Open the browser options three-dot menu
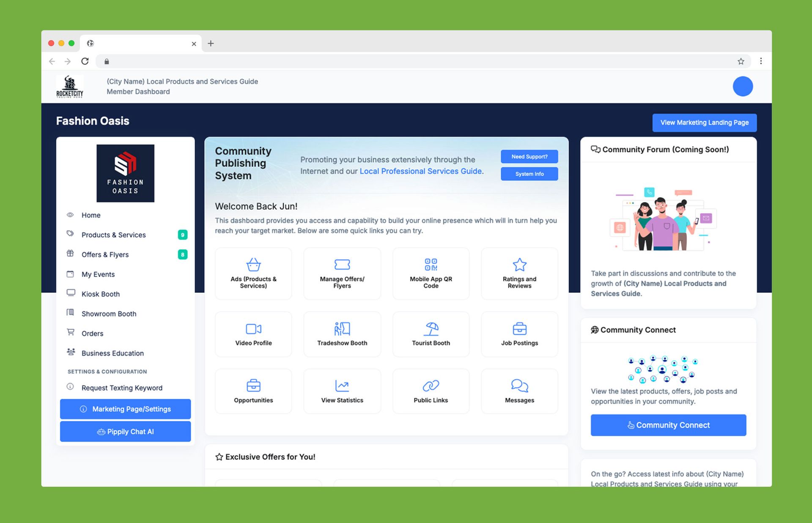Image resolution: width=812 pixels, height=523 pixels. 761,61
